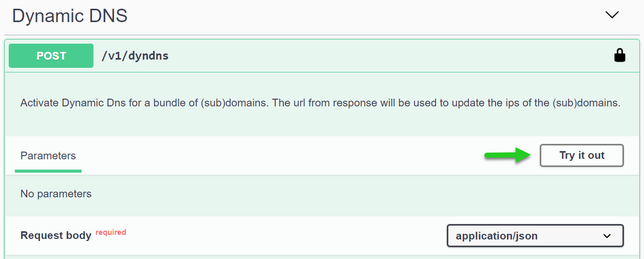Image resolution: width=644 pixels, height=259 pixels.
Task: Click the Dynamic DNS section heading
Action: tap(70, 16)
